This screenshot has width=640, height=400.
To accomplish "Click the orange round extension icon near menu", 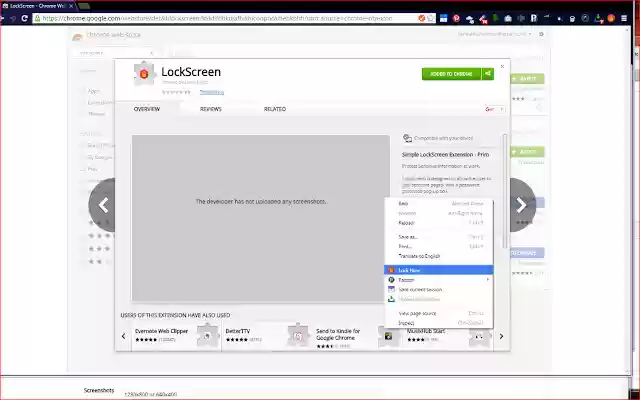I will tap(611, 18).
